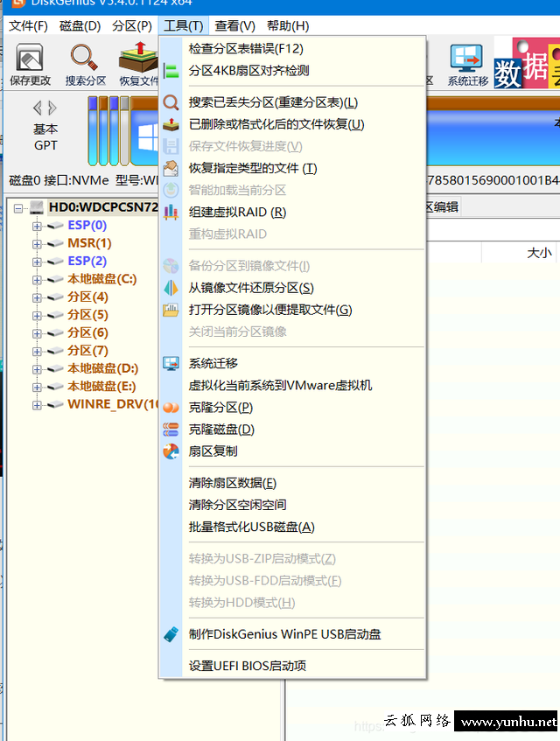Click the 系统迁移 toolbar icon
Screen dimensions: 560x741
click(x=467, y=65)
